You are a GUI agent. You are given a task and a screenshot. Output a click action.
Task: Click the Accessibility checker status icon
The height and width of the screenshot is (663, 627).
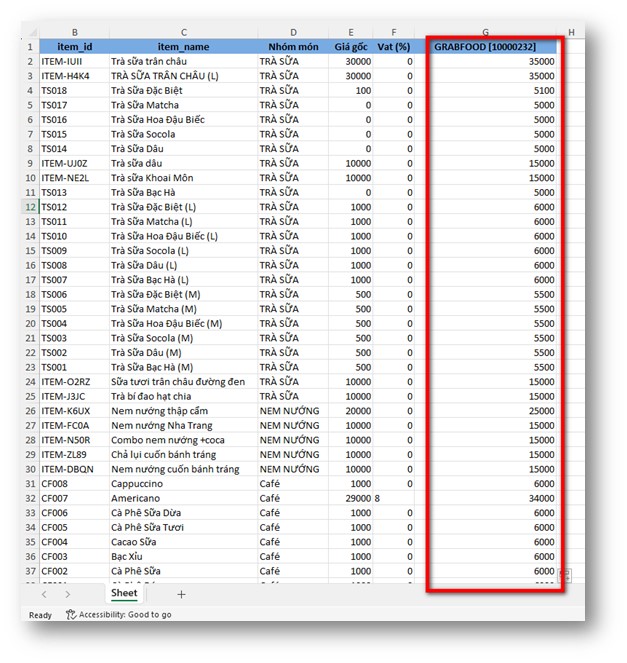coord(71,614)
